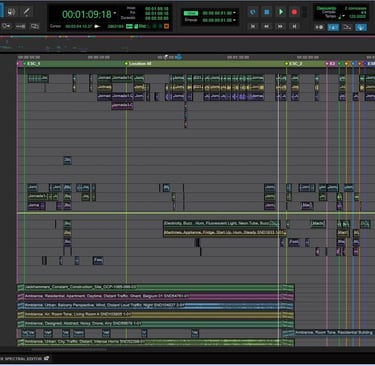Click the middle small icon below the tools
This screenshot has width=375, height=366.
click(20, 26)
